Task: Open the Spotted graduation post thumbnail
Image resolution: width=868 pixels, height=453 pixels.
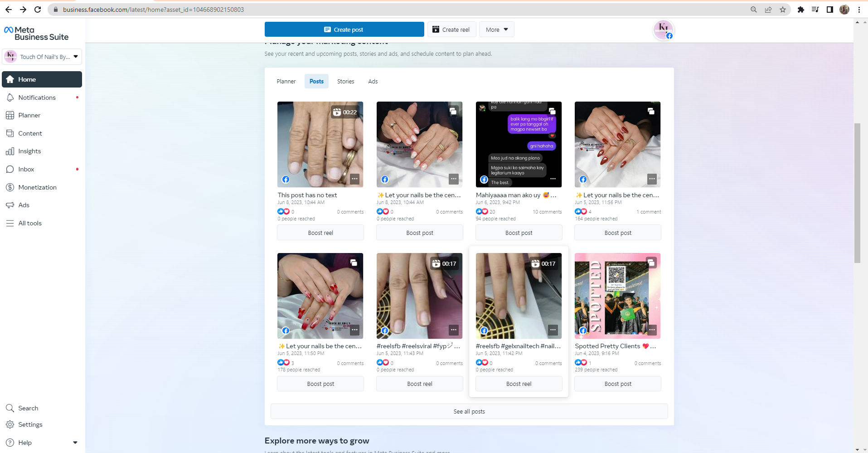Action: [x=618, y=296]
